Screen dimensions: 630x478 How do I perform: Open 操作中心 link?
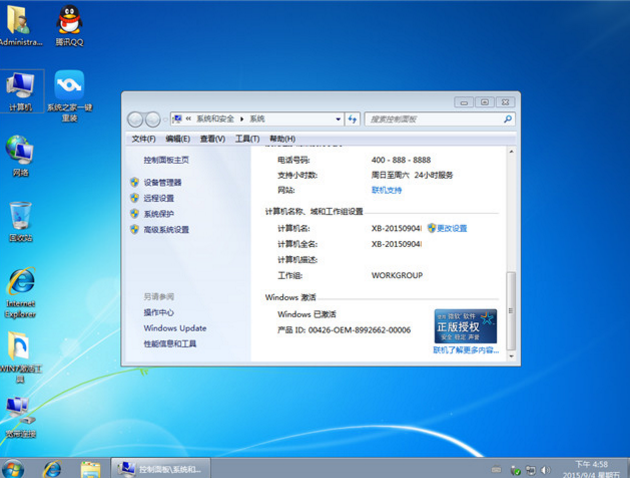(x=159, y=312)
